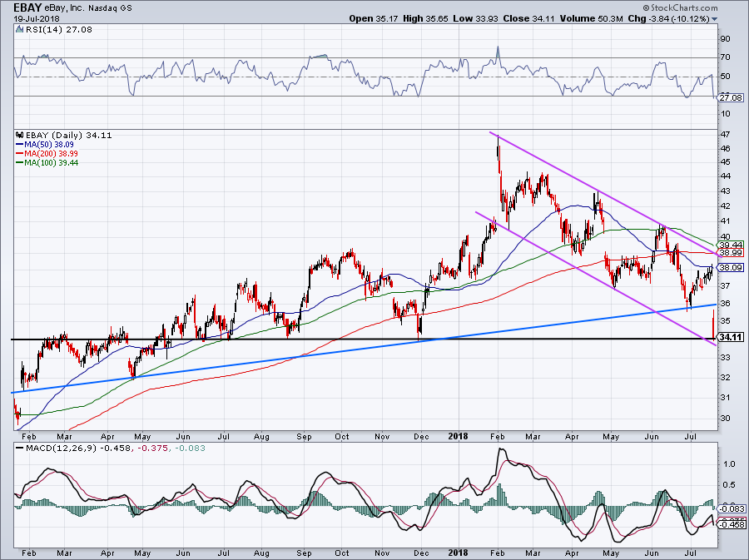Click the MACD(12,26,9) -0.458 legend text
Image resolution: width=749 pixels, height=560 pixels.
point(78,448)
